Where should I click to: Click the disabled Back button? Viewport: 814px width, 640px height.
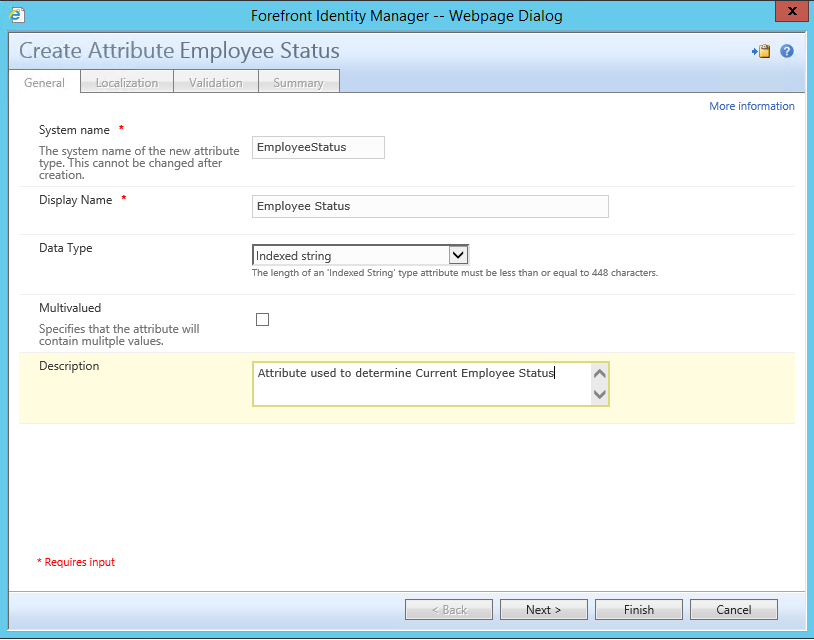[x=449, y=609]
